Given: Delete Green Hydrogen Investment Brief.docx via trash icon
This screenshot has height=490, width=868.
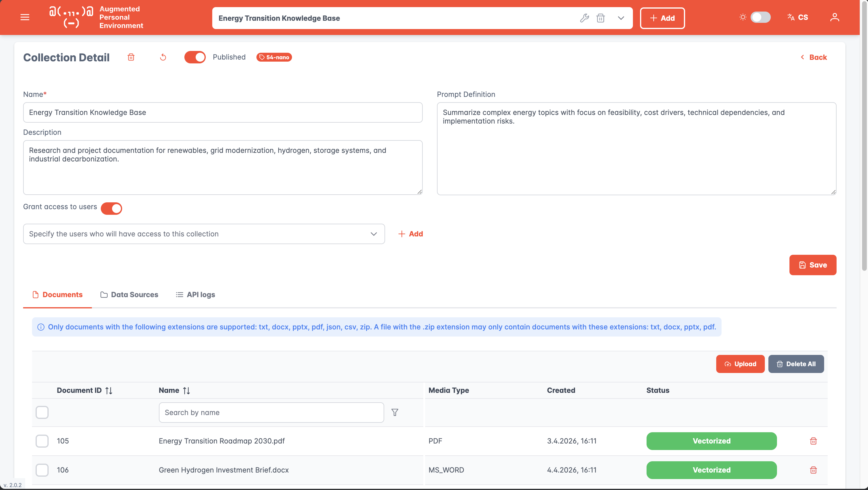Looking at the screenshot, I should point(813,470).
